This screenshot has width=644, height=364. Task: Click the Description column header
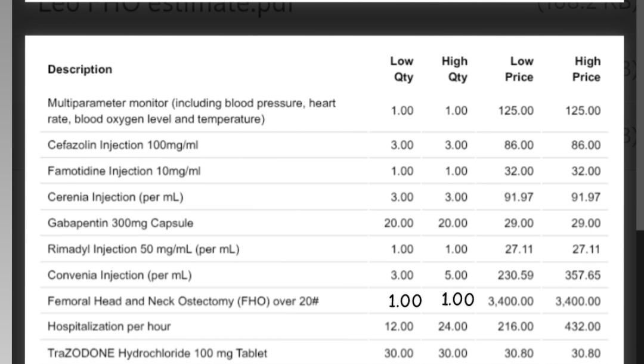[80, 69]
